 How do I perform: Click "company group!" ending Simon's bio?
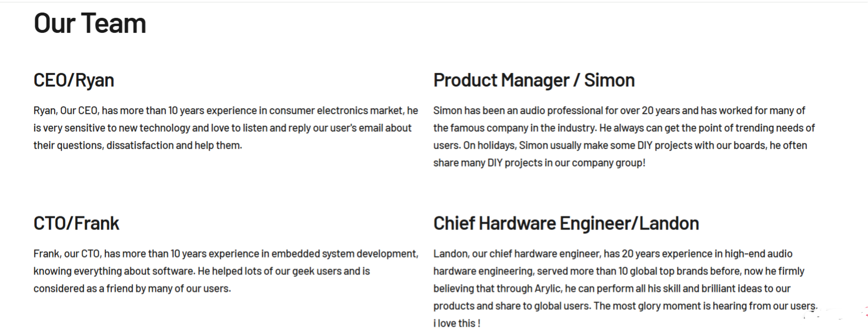[x=608, y=163]
